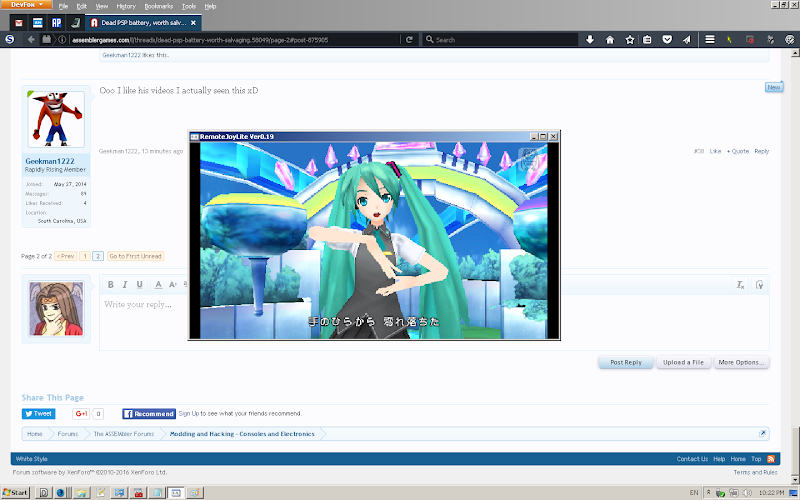The image size is (800, 500).
Task: Click the site info icon in address bar
Action: point(62,39)
